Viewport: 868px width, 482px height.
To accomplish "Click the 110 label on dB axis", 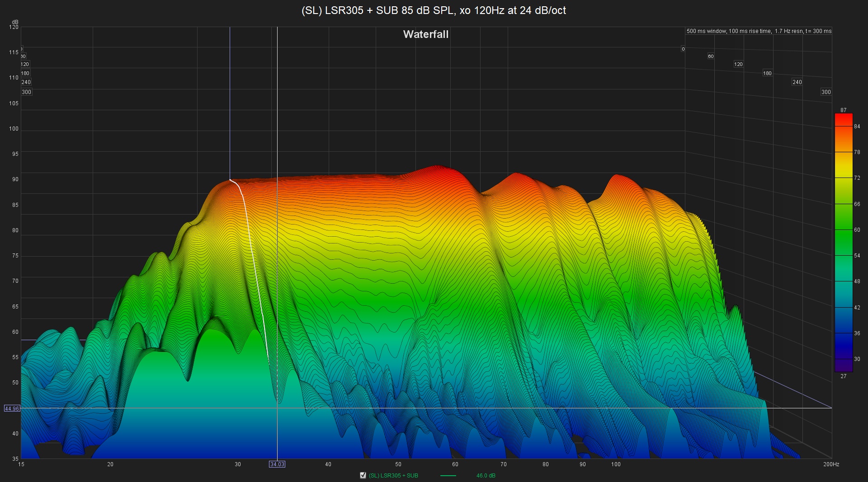I will coord(14,78).
